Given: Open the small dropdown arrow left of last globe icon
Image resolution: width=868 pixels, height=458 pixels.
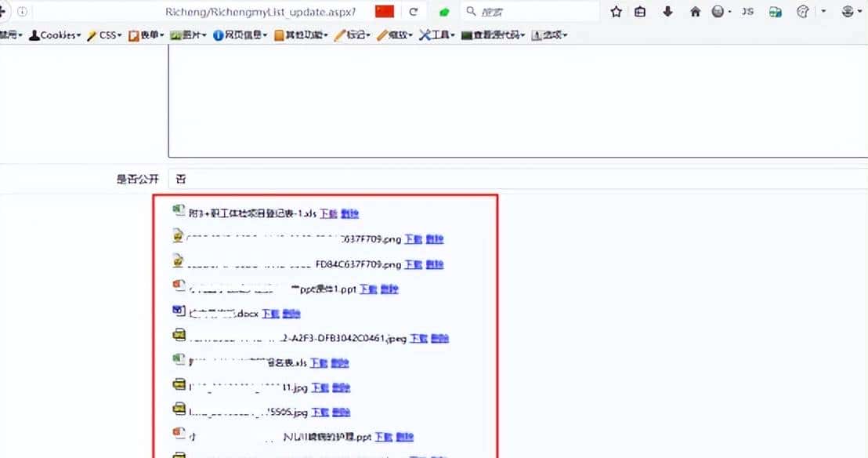Looking at the screenshot, I should coord(823,12).
